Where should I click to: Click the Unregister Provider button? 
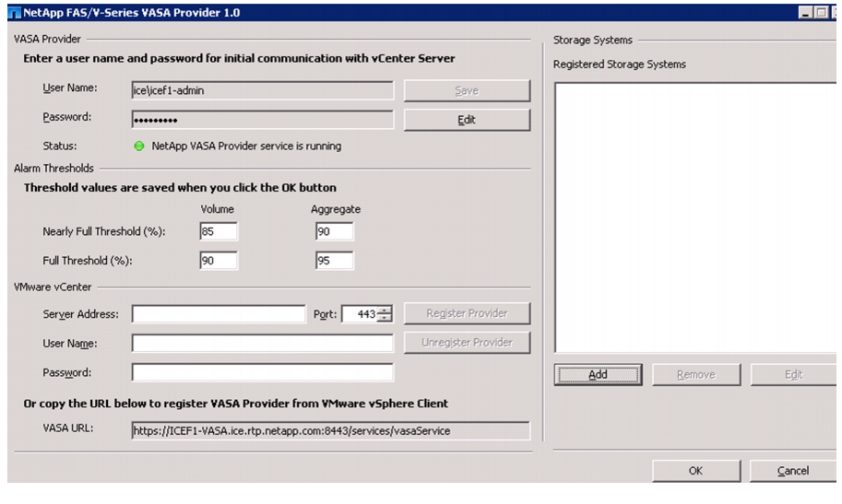pos(467,343)
